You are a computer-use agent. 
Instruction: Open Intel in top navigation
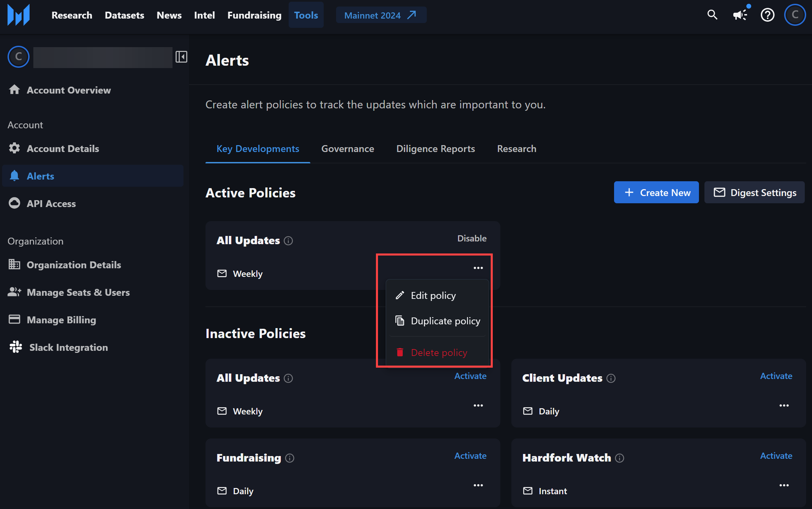tap(204, 15)
